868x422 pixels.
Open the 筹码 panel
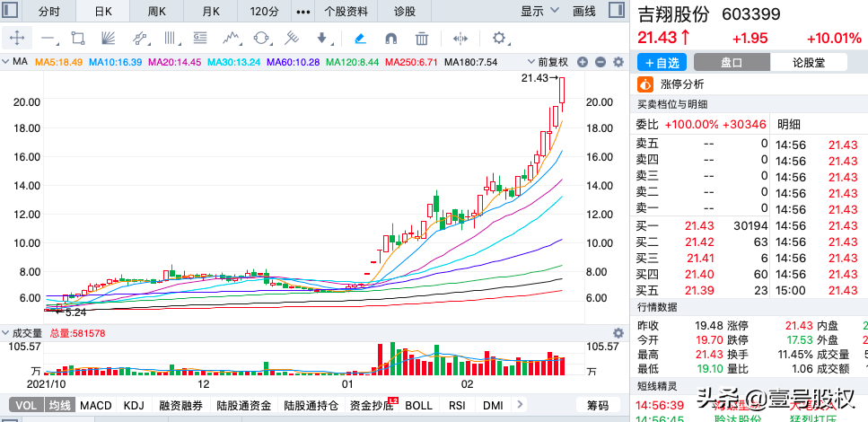click(x=599, y=406)
